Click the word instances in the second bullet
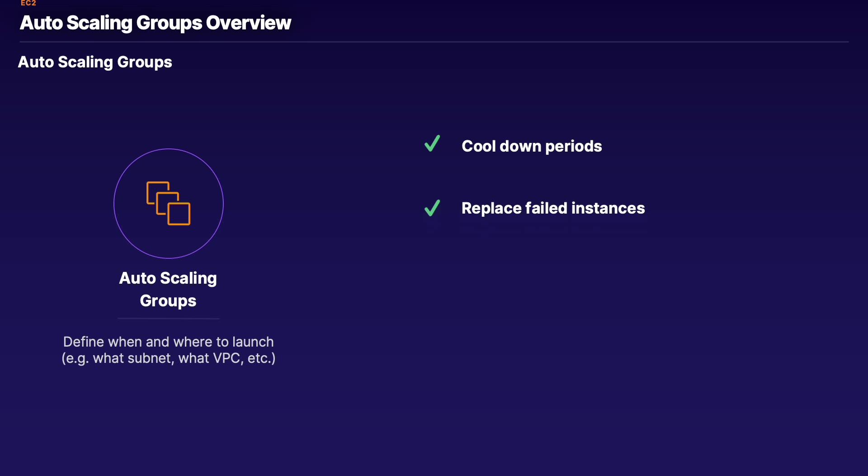 click(x=608, y=208)
